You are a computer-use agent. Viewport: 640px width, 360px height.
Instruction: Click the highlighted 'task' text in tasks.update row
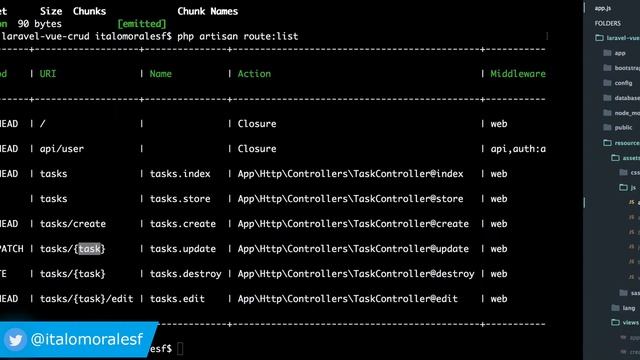pyautogui.click(x=89, y=249)
